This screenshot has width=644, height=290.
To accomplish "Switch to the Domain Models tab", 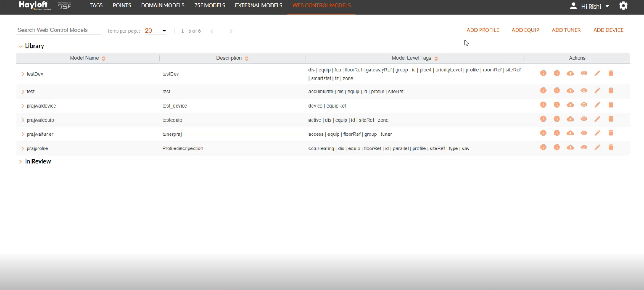I will pos(163,5).
